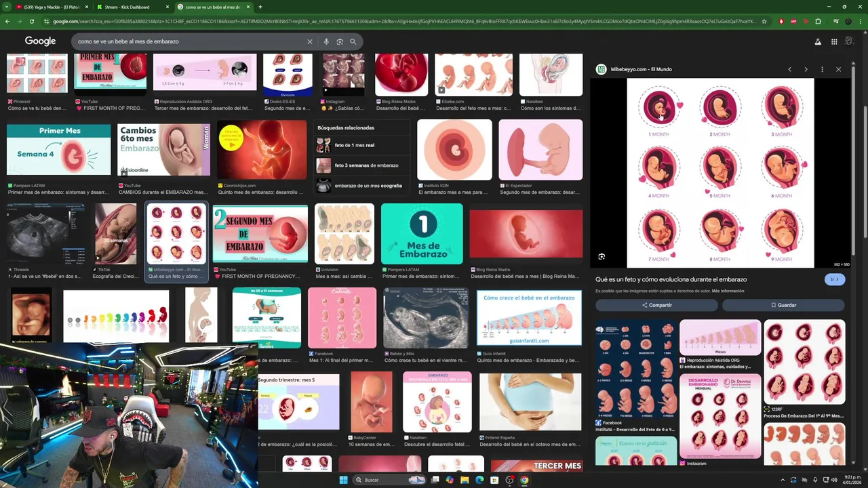Start voice search with microphone icon
The width and height of the screenshot is (868, 488).
[x=326, y=41]
